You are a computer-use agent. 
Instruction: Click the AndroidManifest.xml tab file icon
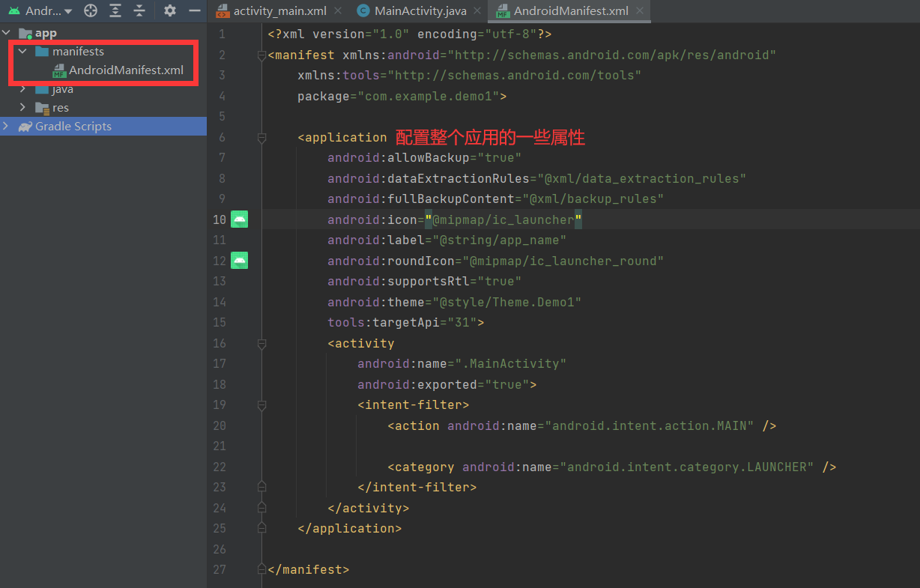(503, 11)
